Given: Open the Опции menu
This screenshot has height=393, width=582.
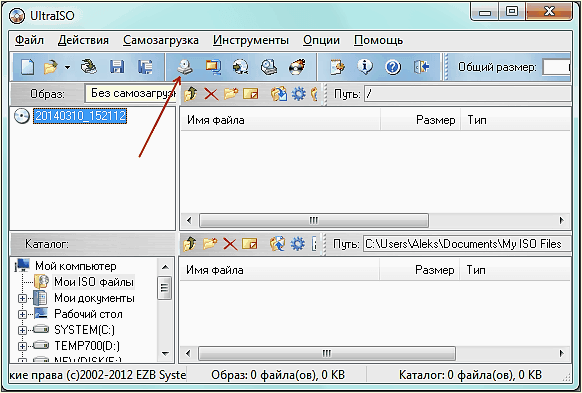Looking at the screenshot, I should [x=321, y=40].
